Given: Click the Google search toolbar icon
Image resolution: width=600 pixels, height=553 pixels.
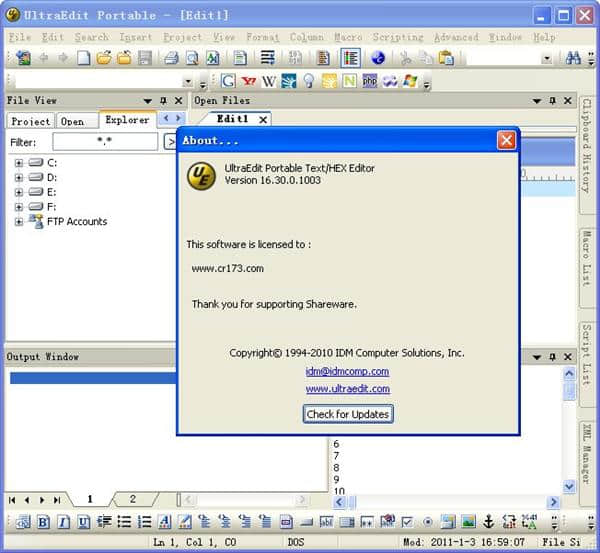Looking at the screenshot, I should coord(228,81).
